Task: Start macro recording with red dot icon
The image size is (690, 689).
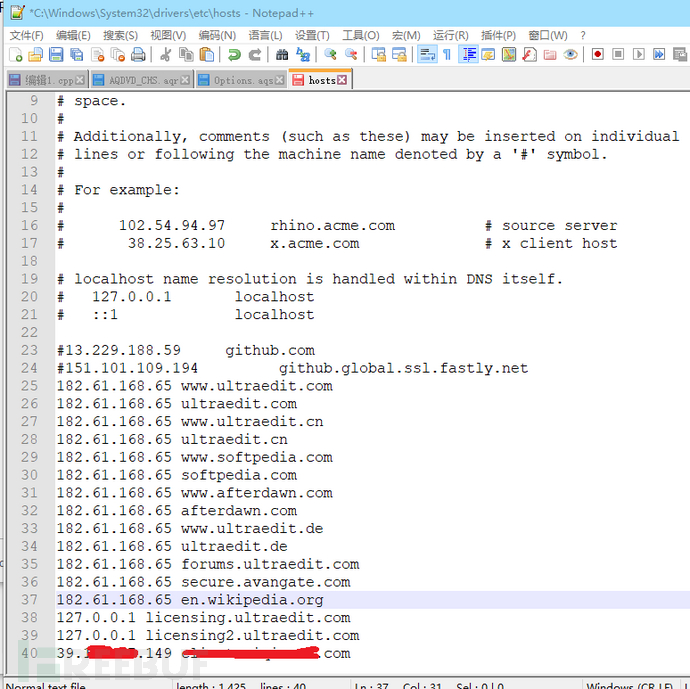Action: click(598, 55)
